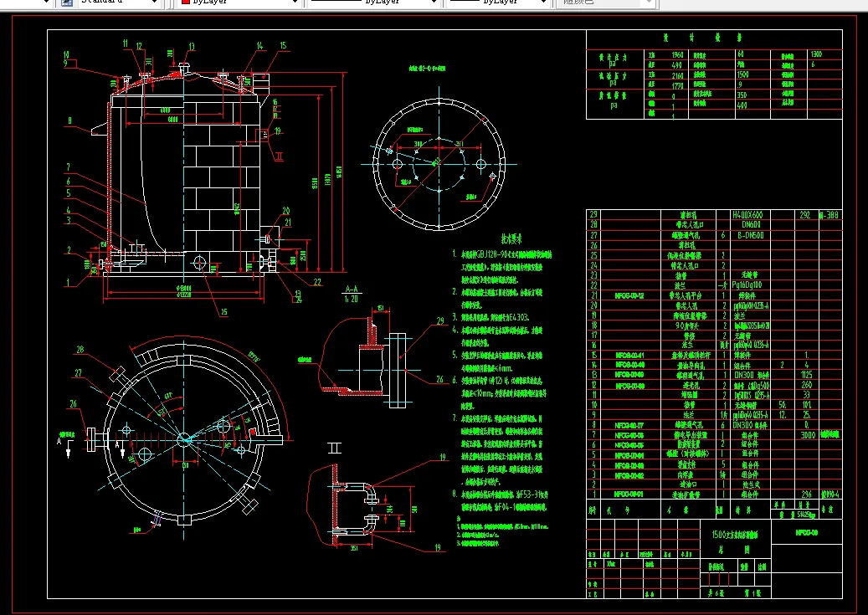Screen dimensions: 868x615
Task: Click the 1:20 scale text under A-A
Action: (x=351, y=299)
